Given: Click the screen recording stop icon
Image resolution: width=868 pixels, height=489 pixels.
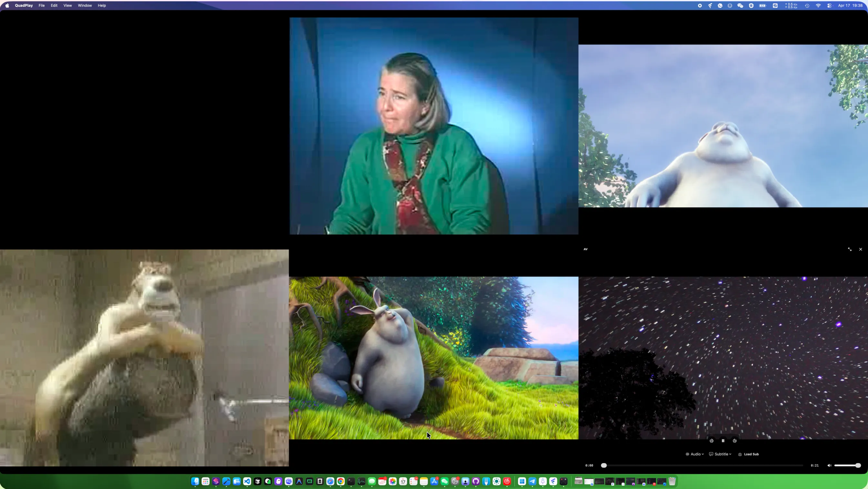Looking at the screenshot, I should [x=700, y=5].
